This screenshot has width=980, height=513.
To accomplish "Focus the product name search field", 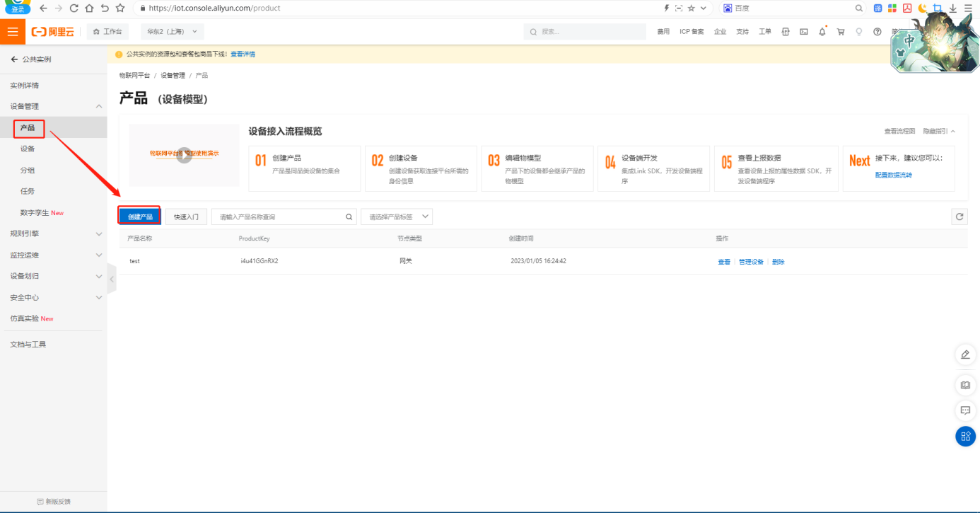I will [284, 217].
